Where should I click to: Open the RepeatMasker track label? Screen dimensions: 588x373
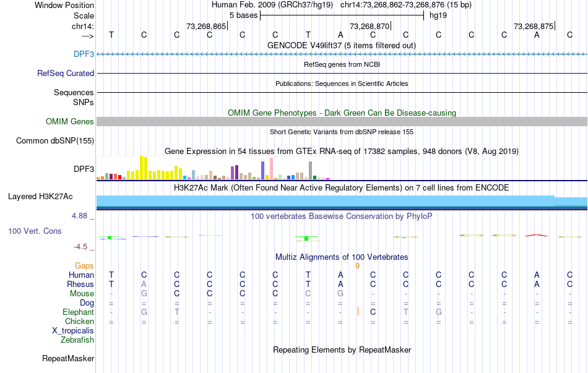68,358
